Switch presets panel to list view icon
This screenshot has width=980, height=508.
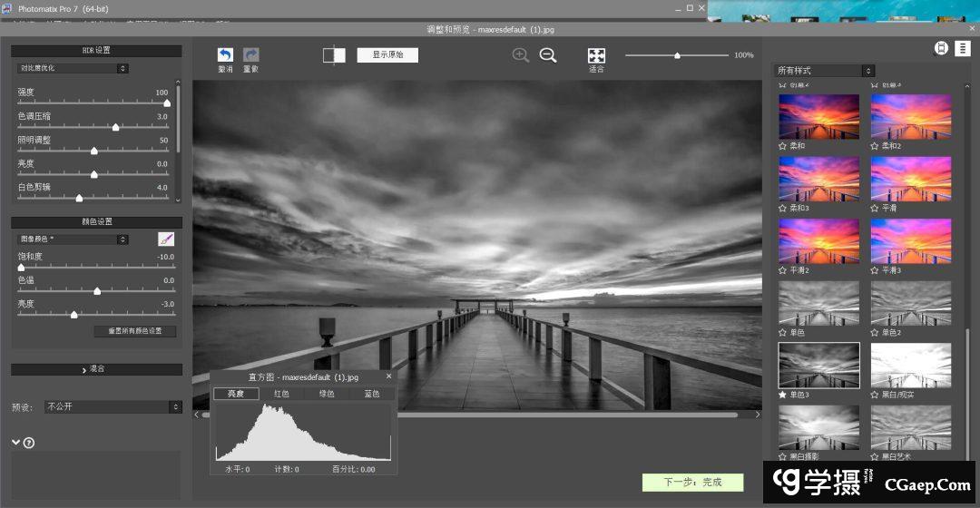[963, 49]
